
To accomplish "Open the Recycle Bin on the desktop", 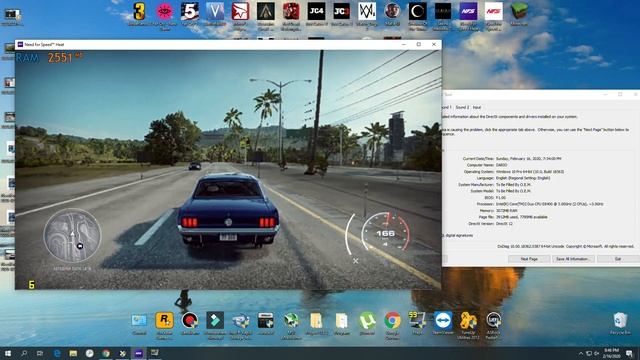I will click(x=620, y=321).
